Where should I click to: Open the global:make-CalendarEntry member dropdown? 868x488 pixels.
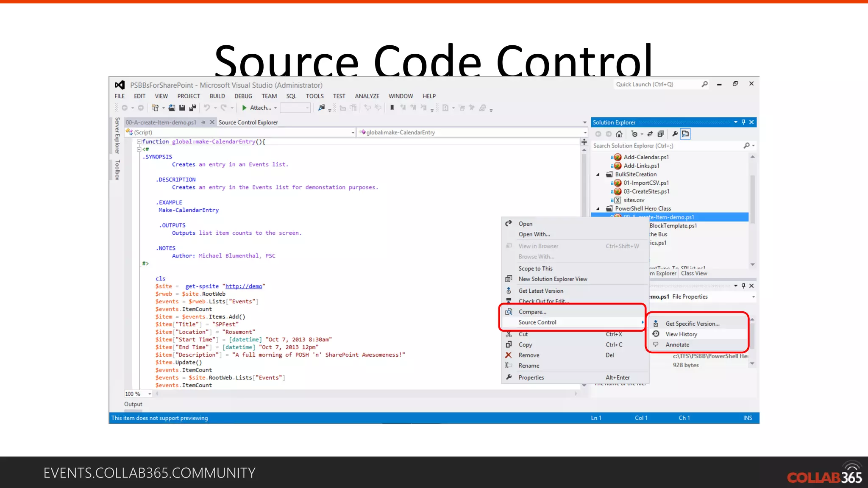click(x=585, y=133)
